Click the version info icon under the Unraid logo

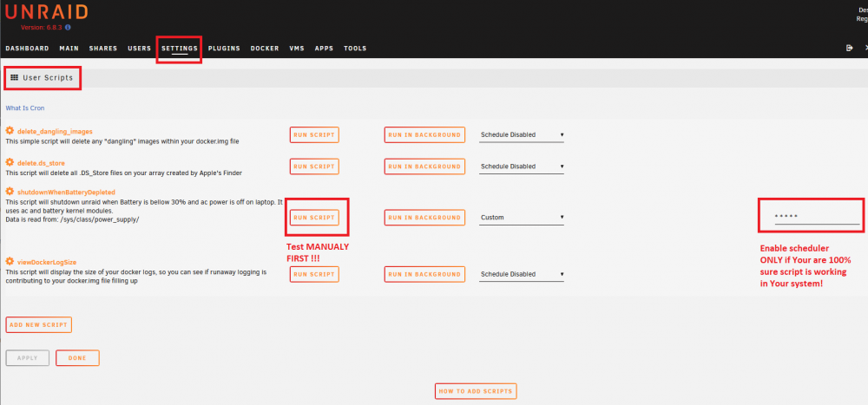pyautogui.click(x=68, y=27)
